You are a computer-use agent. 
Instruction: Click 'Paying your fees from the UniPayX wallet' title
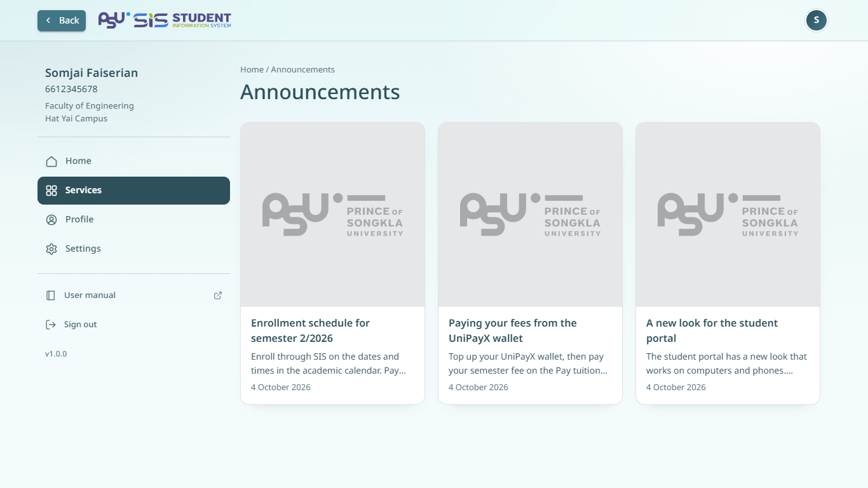coord(513,330)
